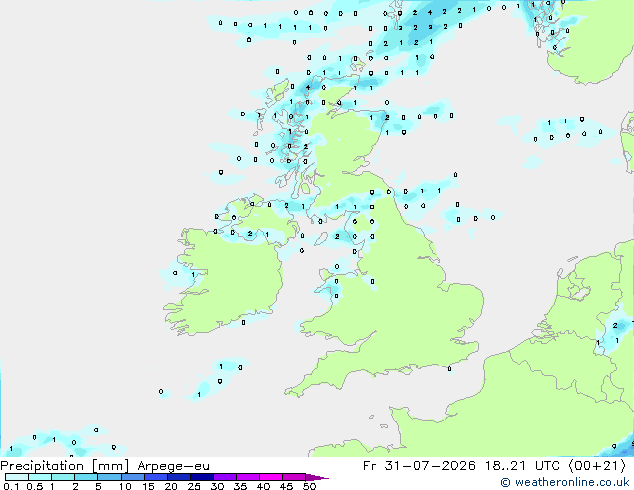Viewport: 634px width, 490px height.
Task: Click the 30–35 mm purple legend swatch
Action: point(224,477)
